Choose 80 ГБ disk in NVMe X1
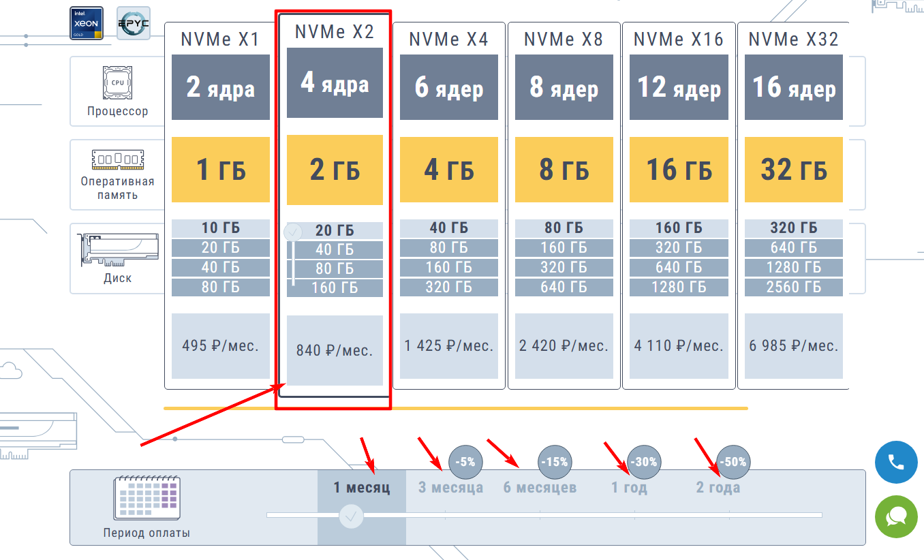This screenshot has width=924, height=560. tap(221, 287)
